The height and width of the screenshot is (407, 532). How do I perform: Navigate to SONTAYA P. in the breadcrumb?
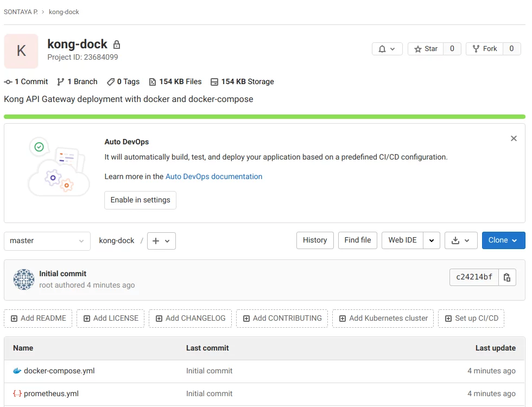(x=21, y=11)
